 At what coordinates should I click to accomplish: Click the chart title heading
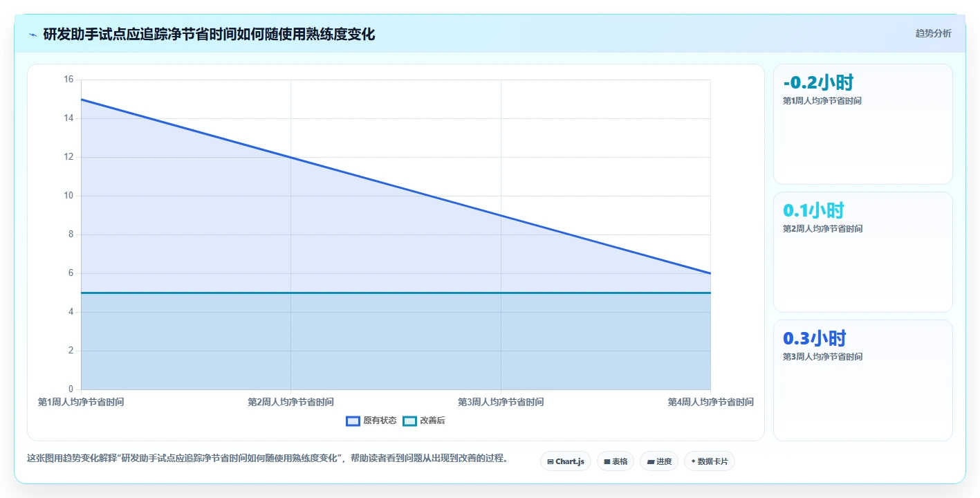point(209,35)
